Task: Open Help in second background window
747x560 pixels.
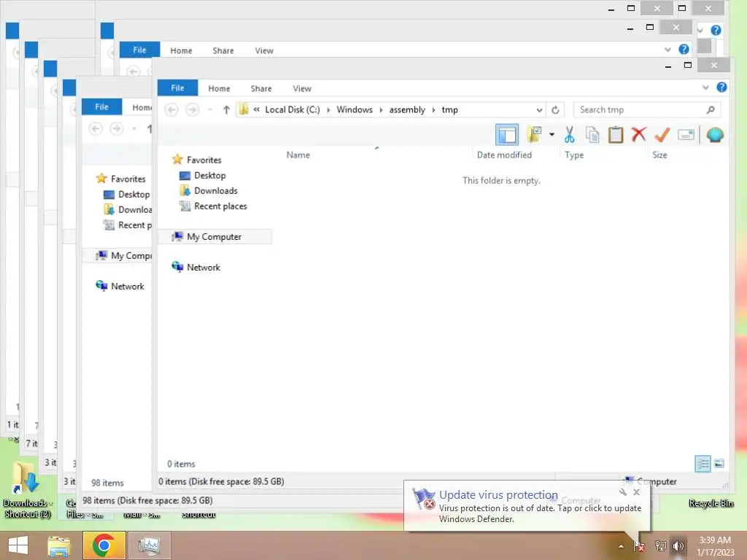Action: (x=684, y=49)
